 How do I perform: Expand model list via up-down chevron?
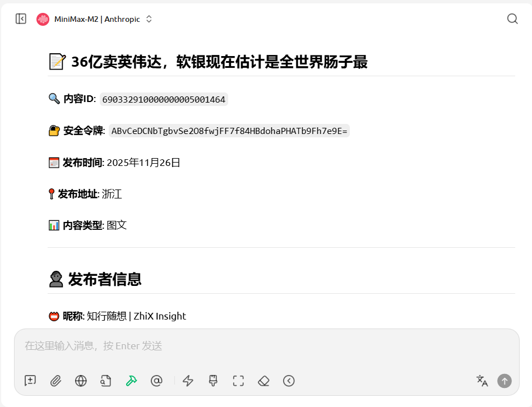point(149,19)
